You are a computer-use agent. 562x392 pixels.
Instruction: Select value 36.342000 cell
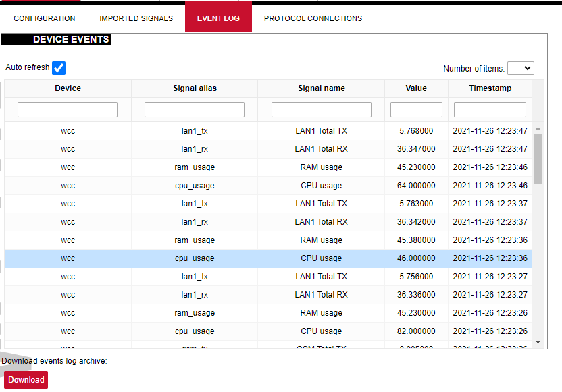click(416, 222)
